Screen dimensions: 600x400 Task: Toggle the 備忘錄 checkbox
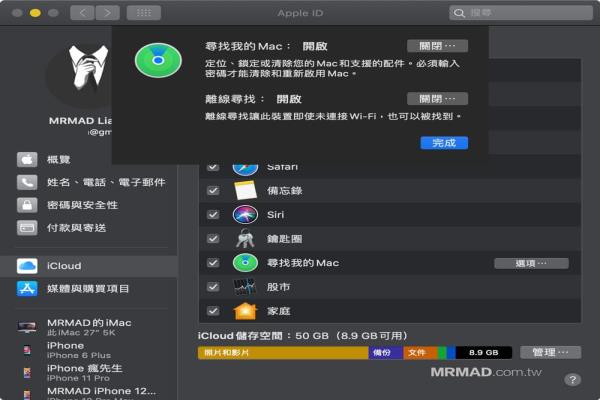click(x=213, y=191)
